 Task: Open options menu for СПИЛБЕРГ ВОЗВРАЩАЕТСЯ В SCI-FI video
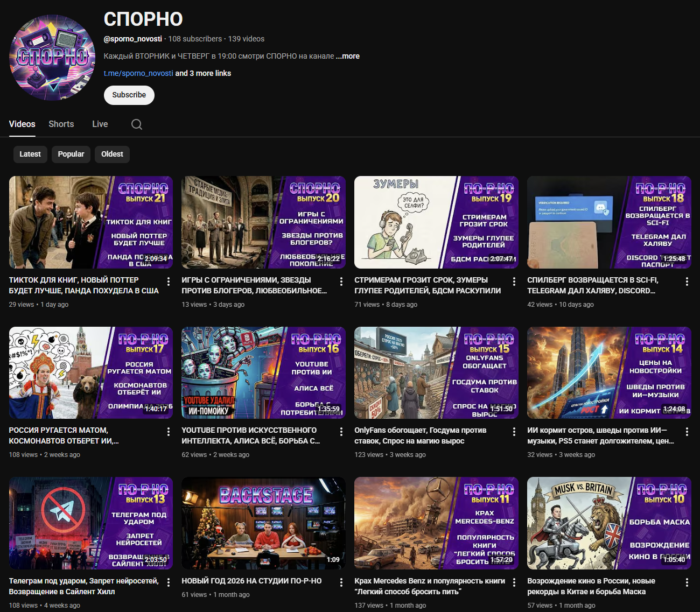687,282
